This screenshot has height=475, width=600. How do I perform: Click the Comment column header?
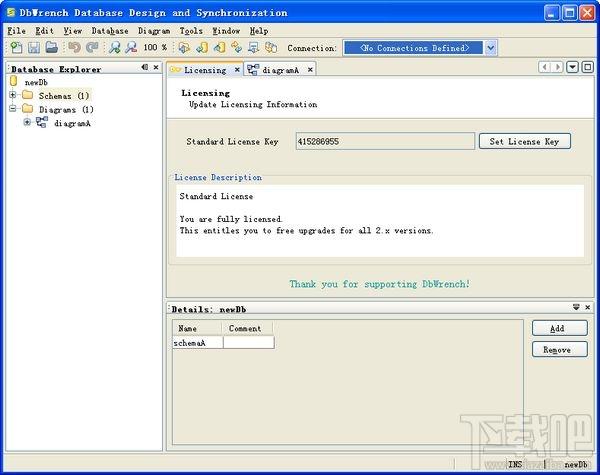(248, 328)
